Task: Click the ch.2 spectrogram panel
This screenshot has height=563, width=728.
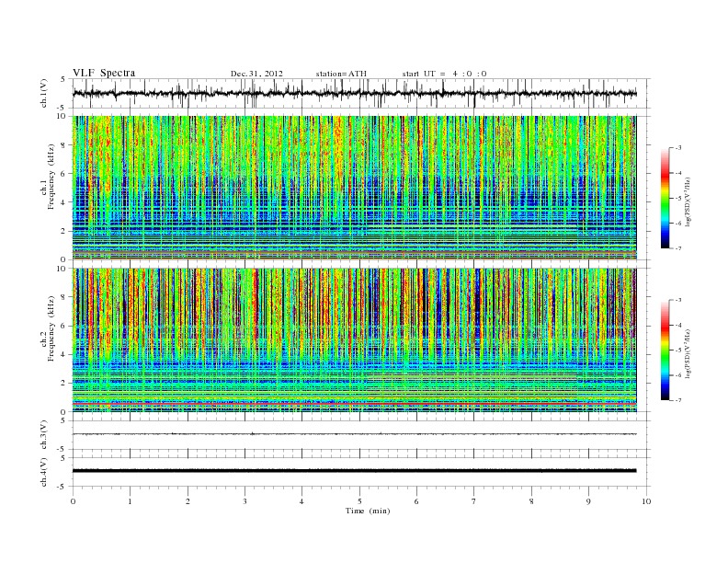Action: point(355,340)
